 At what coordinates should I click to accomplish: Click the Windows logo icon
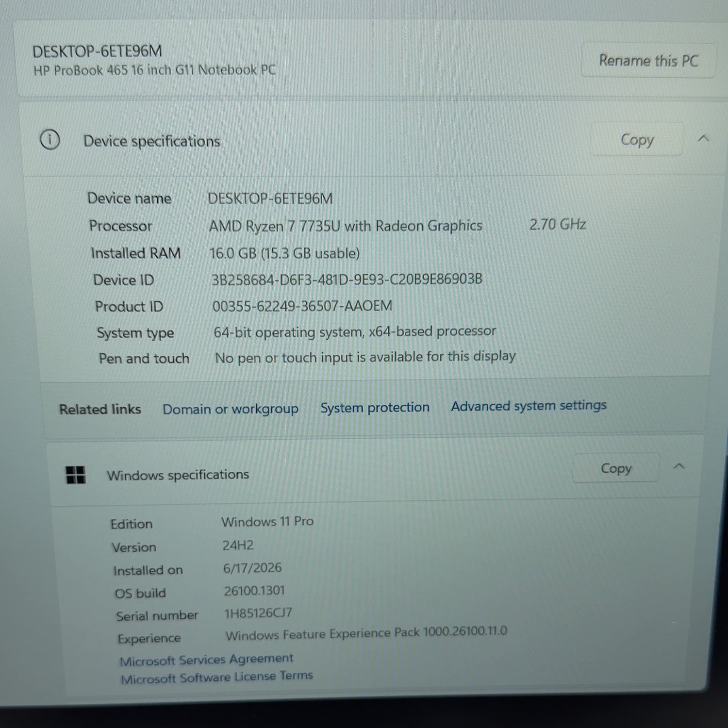(75, 475)
